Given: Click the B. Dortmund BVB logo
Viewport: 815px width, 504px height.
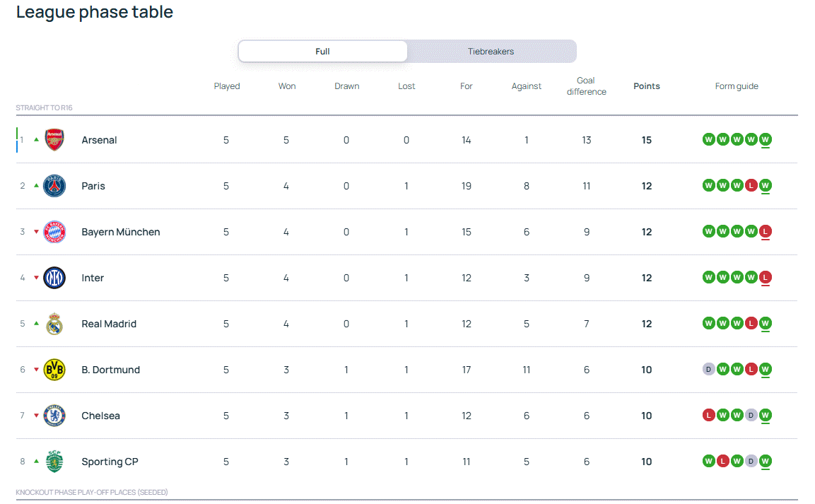Looking at the screenshot, I should (54, 370).
